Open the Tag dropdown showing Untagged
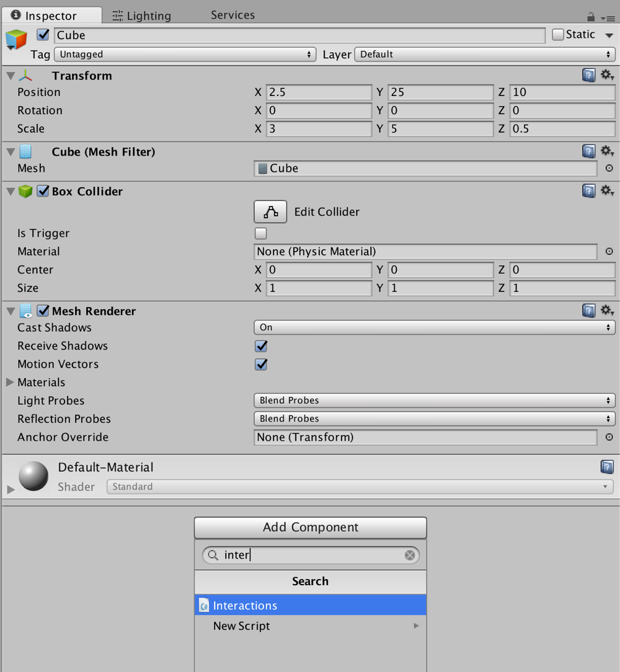Viewport: 620px width, 672px height. 185,55
